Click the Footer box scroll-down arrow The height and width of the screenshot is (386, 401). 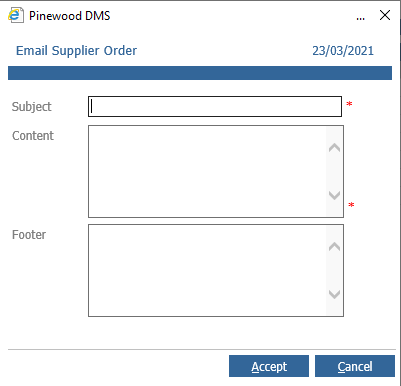(x=334, y=294)
